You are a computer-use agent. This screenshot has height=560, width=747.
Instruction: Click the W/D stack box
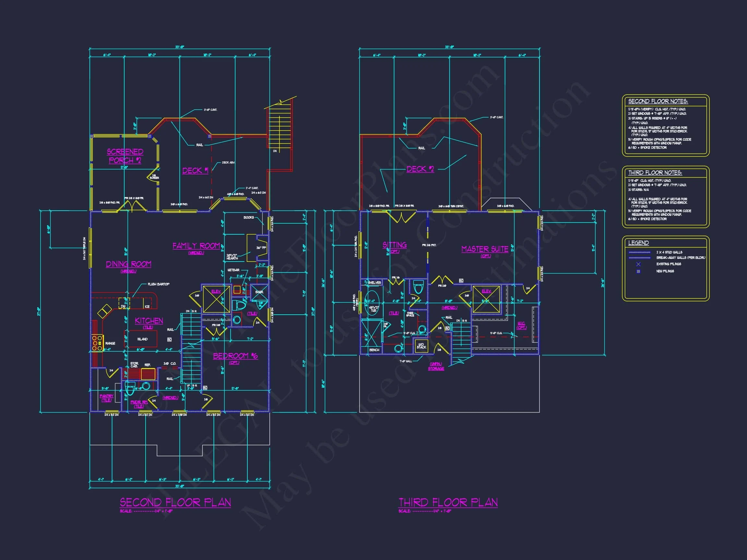click(x=421, y=346)
